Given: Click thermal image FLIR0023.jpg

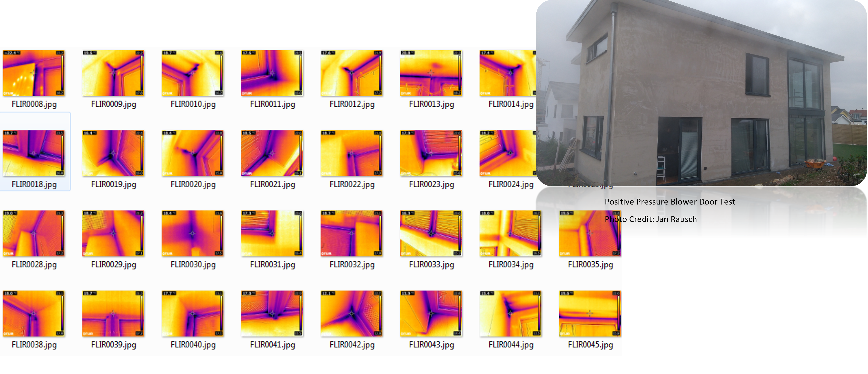Looking at the screenshot, I should pyautogui.click(x=431, y=153).
